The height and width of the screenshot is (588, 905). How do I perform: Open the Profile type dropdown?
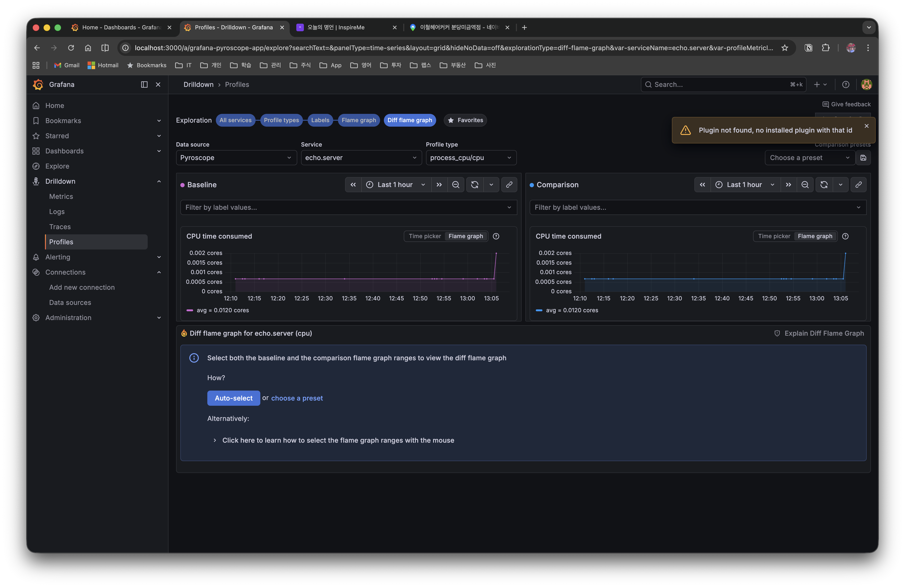click(x=471, y=157)
